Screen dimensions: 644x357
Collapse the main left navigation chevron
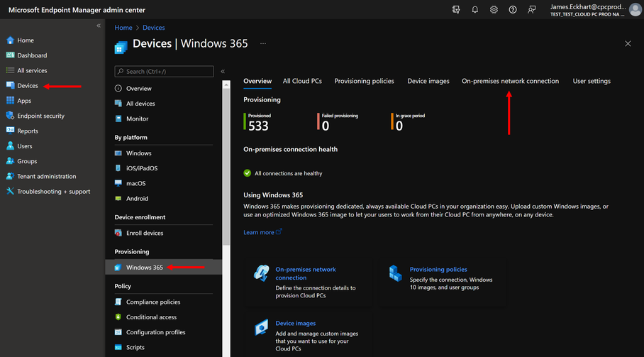pos(99,26)
